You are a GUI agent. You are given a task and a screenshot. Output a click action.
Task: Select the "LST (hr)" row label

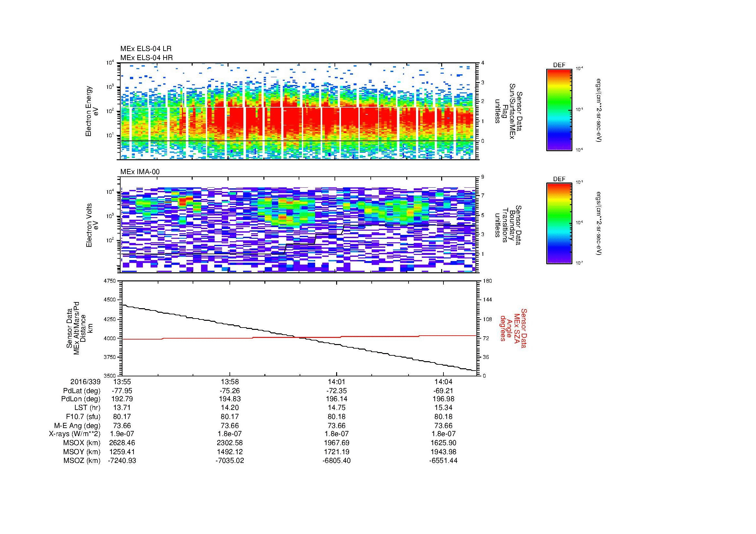coord(87,408)
